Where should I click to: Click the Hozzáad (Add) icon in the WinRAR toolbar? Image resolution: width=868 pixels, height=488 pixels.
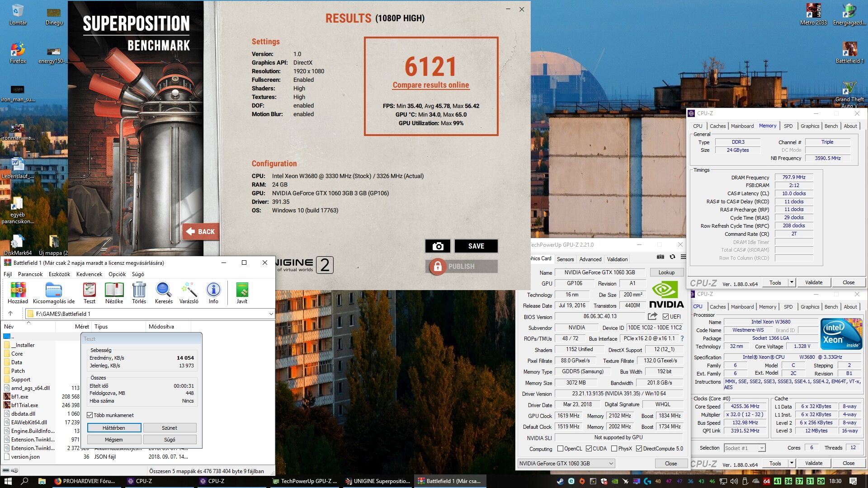click(x=18, y=293)
